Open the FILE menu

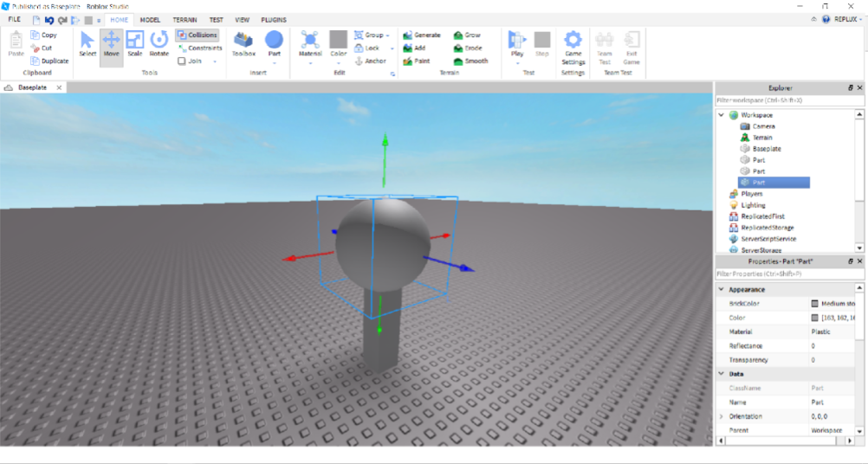coord(15,19)
